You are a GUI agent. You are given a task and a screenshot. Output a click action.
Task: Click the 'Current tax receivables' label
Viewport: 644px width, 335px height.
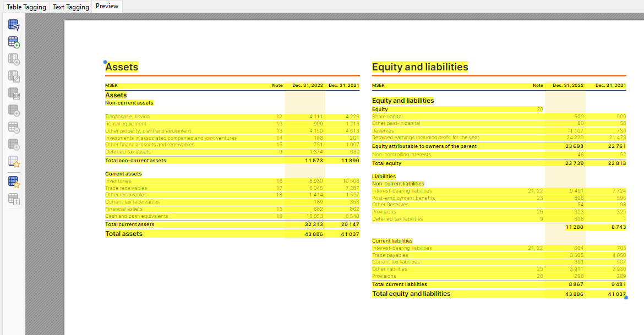[132, 202]
